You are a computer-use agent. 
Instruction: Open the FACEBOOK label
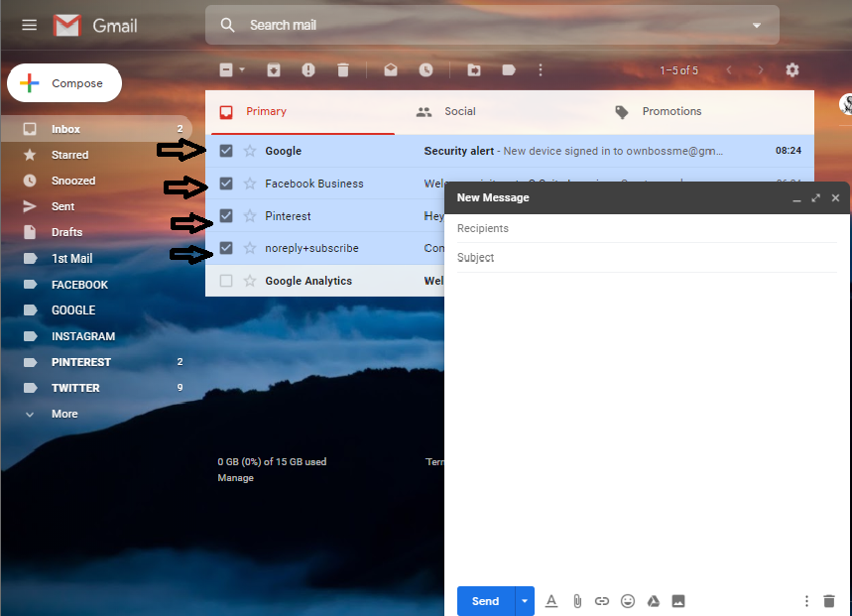click(97, 284)
